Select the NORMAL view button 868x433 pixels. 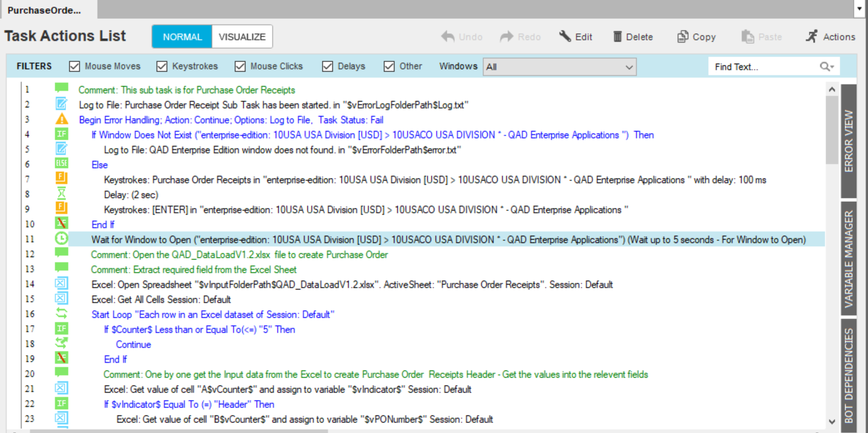(182, 37)
